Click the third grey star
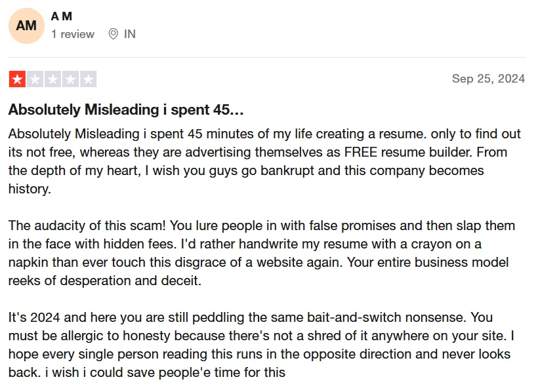The image size is (540, 392). click(x=52, y=79)
